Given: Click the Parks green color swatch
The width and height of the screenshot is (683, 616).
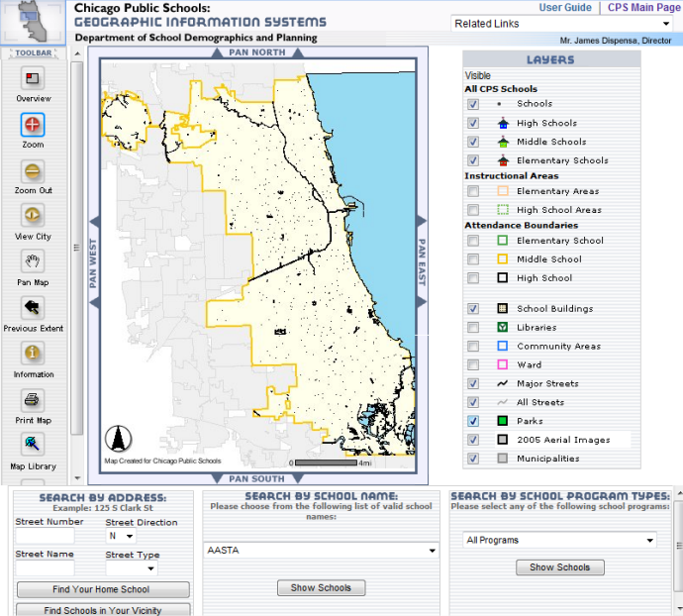Looking at the screenshot, I should [503, 421].
